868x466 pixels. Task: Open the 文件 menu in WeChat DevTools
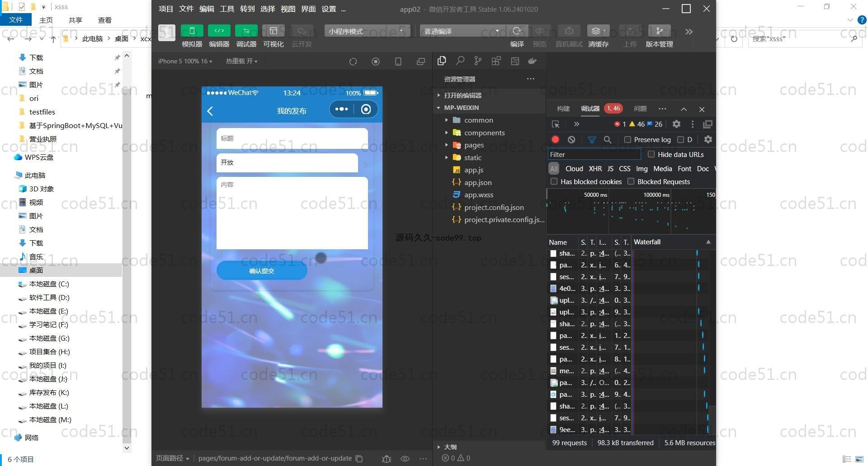click(x=186, y=9)
